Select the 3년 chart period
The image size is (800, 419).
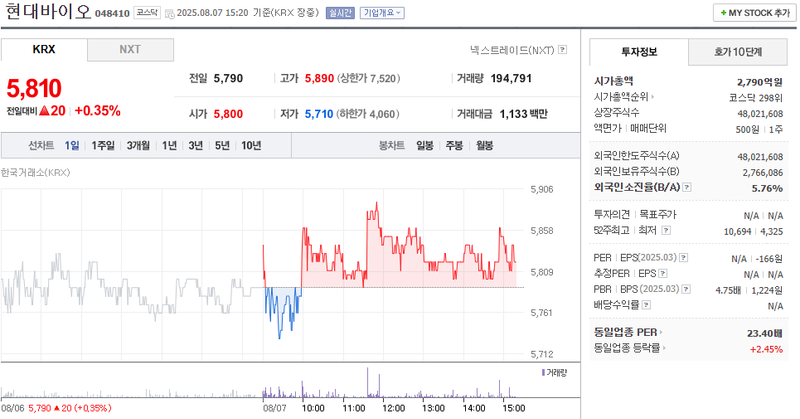[x=196, y=145]
